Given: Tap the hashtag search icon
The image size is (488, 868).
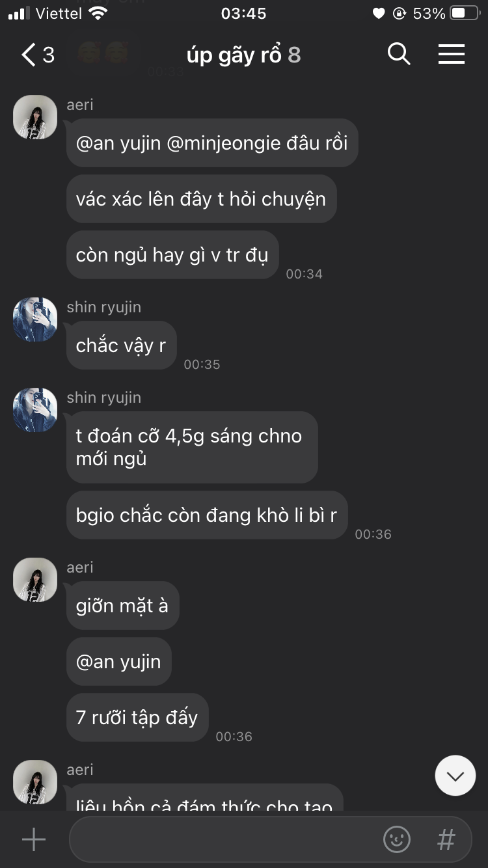Looking at the screenshot, I should click(446, 839).
